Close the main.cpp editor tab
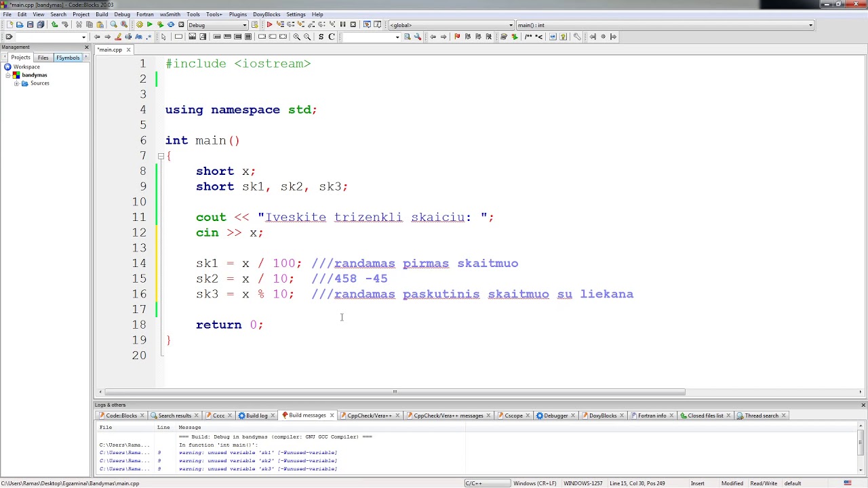Viewport: 868px width, 488px height. [128, 49]
